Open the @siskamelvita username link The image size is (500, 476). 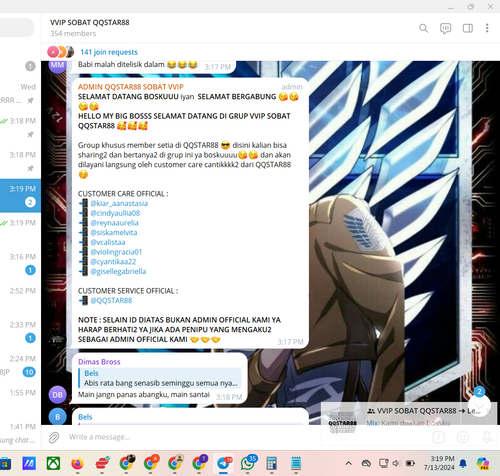114,232
